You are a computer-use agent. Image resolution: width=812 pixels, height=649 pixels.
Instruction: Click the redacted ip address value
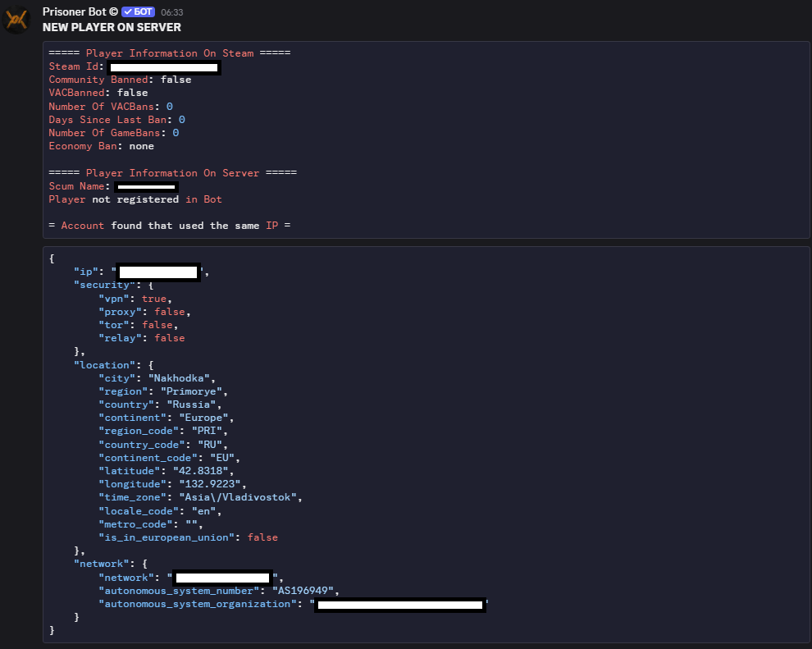click(x=158, y=272)
